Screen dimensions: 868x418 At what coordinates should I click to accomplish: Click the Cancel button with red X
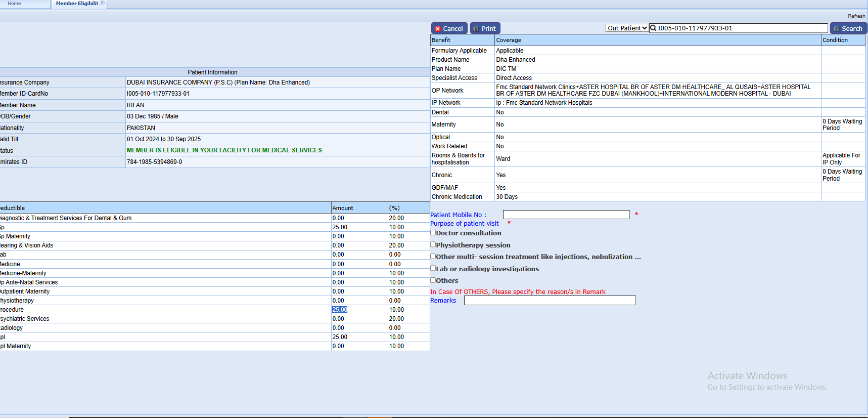click(x=449, y=29)
